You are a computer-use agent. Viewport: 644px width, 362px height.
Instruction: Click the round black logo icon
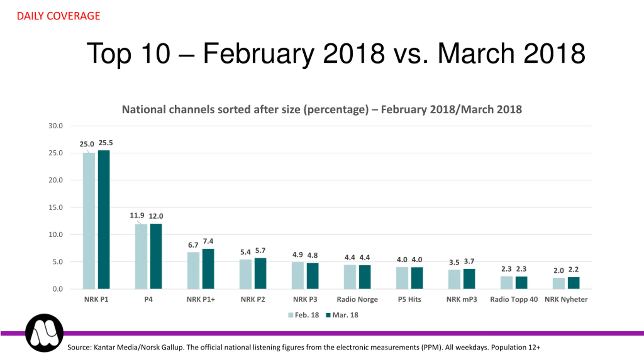click(x=44, y=333)
